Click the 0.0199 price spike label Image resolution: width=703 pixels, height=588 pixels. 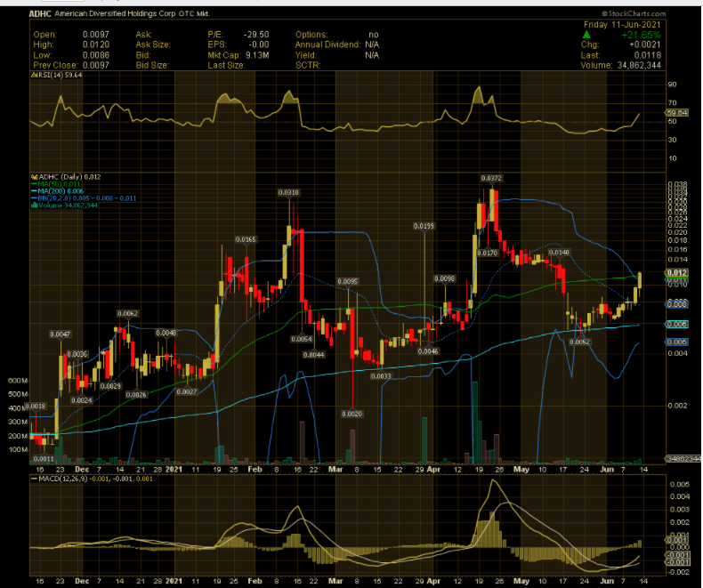pyautogui.click(x=424, y=226)
